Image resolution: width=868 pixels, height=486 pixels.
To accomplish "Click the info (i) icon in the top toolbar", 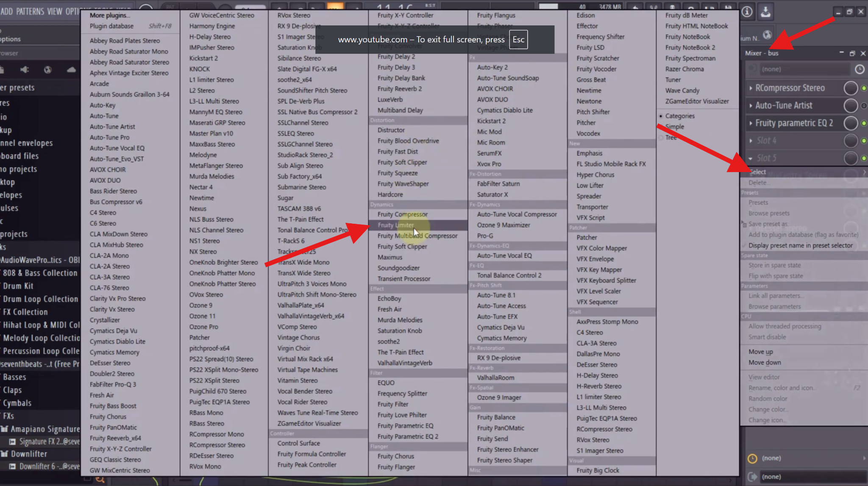I will pyautogui.click(x=746, y=12).
